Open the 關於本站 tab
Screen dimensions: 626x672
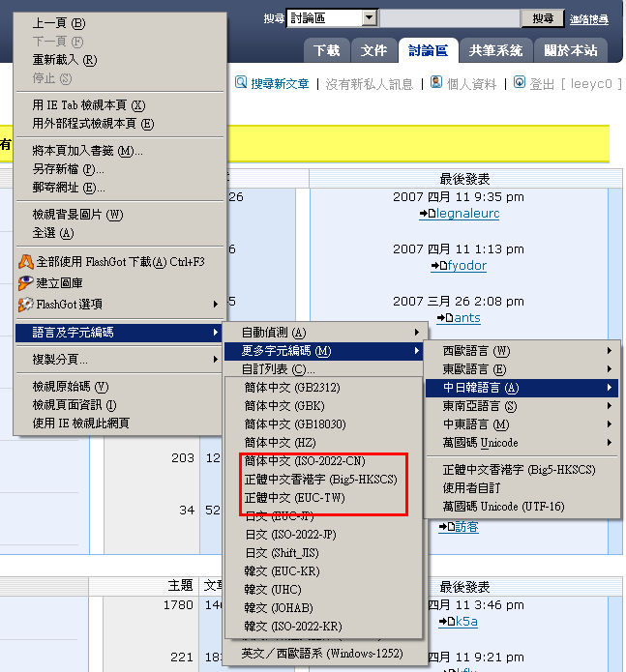(571, 50)
